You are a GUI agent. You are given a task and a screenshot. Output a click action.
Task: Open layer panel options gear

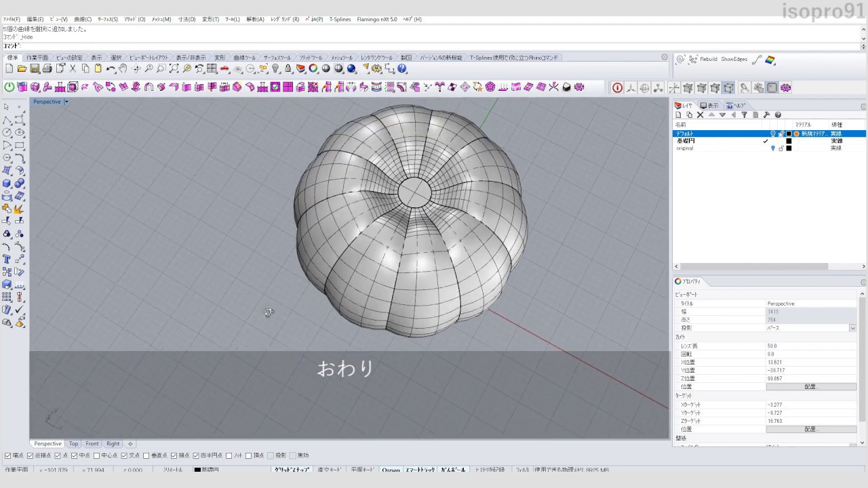tap(863, 106)
